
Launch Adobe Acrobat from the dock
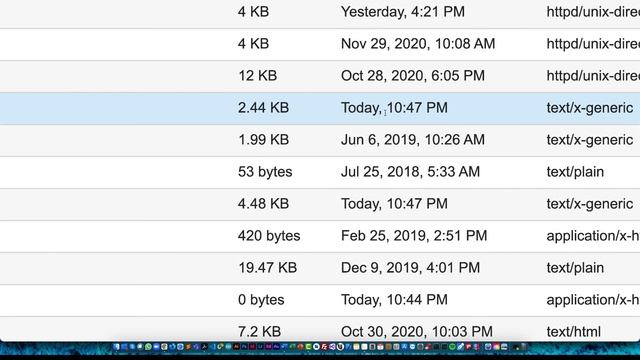coord(204,347)
